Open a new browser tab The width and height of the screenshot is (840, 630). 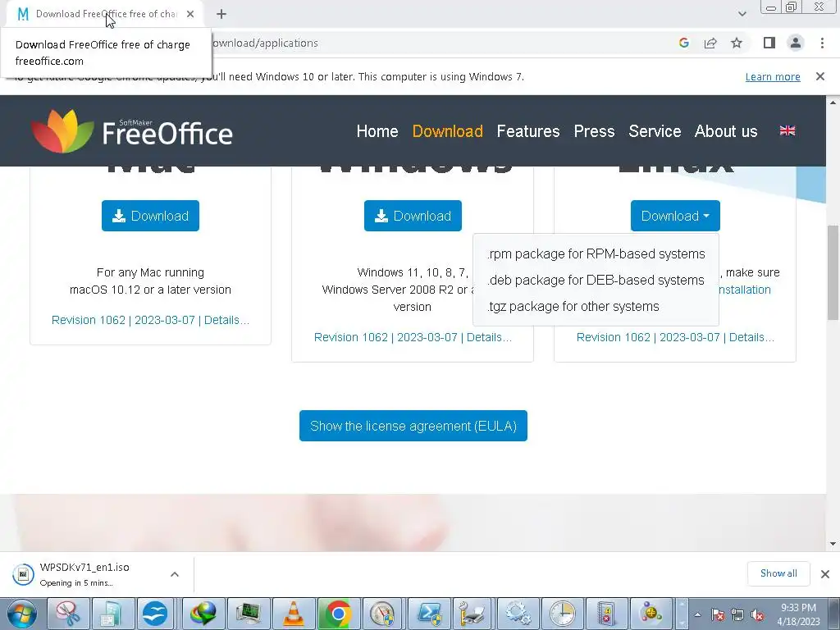pos(221,14)
